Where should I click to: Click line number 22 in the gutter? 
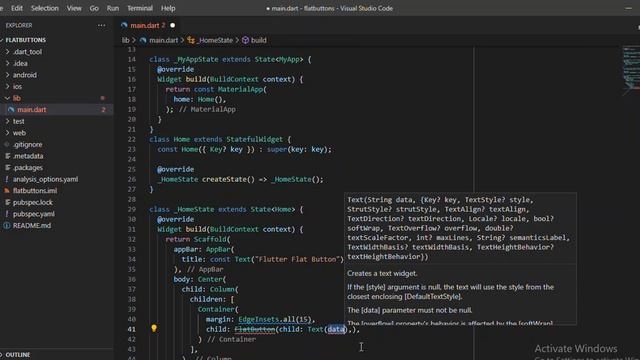[131, 139]
